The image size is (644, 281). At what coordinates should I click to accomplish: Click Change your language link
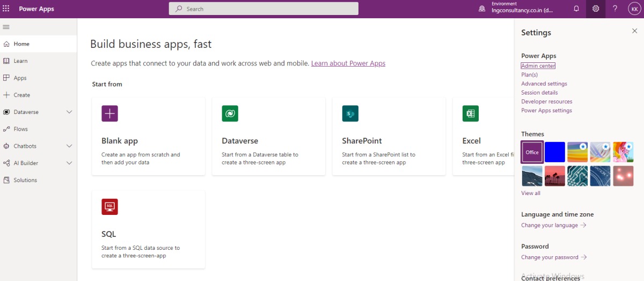[x=554, y=225]
